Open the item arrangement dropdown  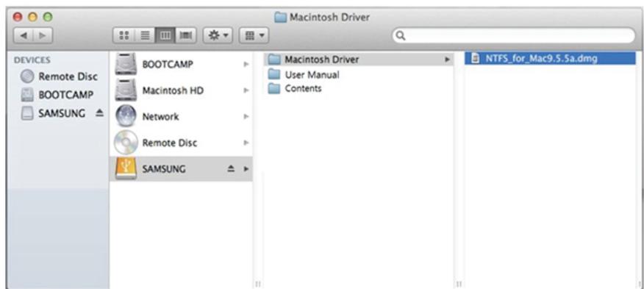point(254,36)
